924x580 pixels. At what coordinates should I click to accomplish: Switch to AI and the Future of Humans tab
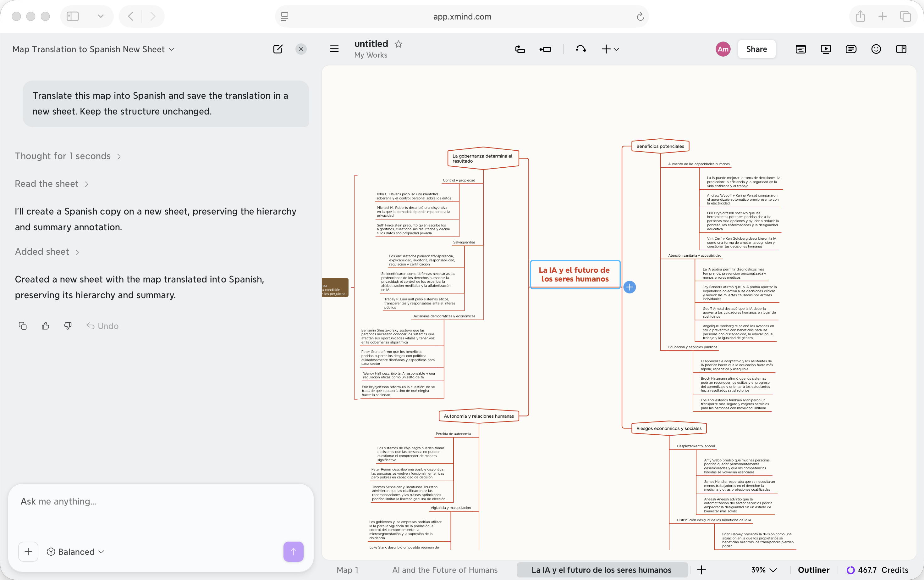(445, 570)
